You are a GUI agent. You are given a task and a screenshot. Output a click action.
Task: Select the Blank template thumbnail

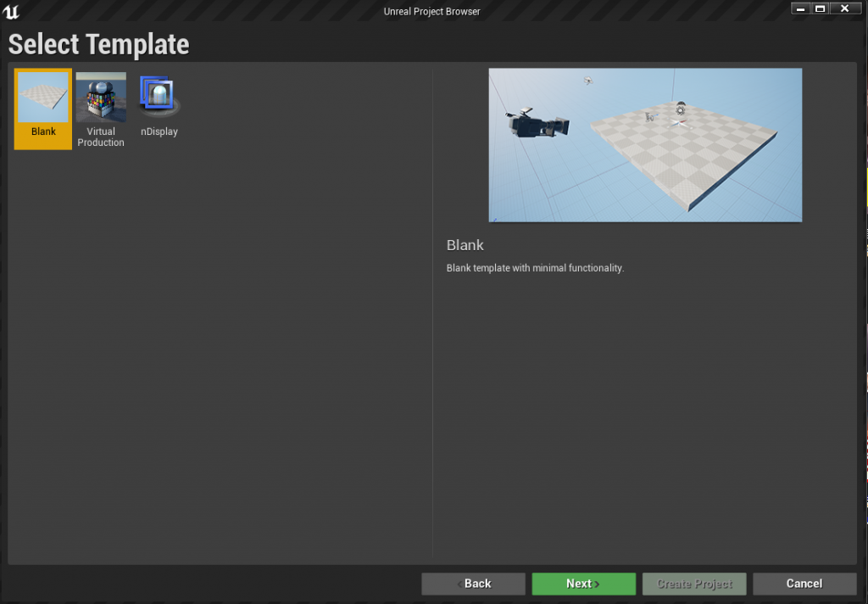click(43, 109)
